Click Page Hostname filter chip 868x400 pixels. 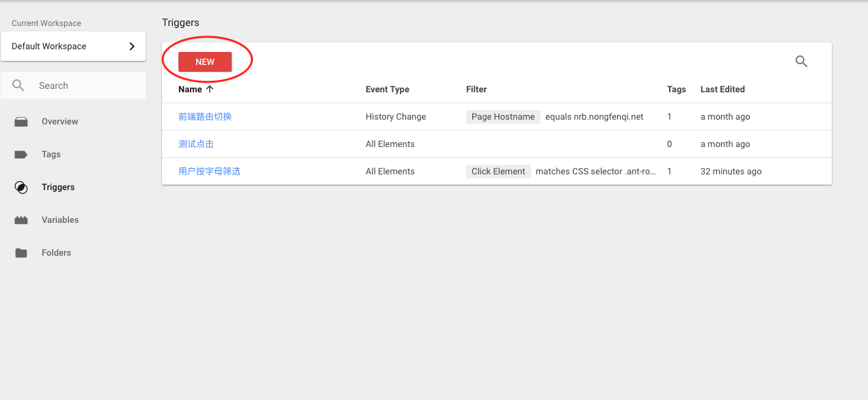tap(503, 117)
